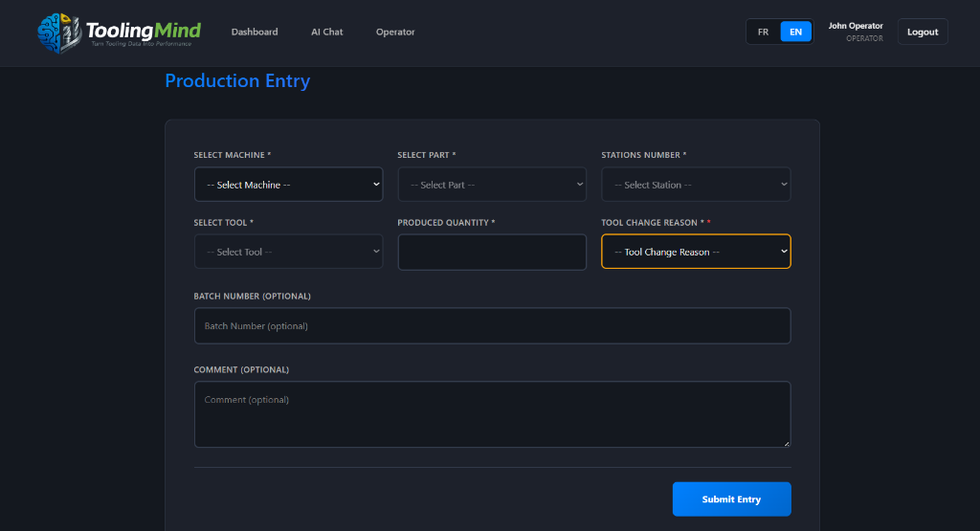Screen dimensions: 980x531
Task: Switch language to FR
Action: coord(763,32)
